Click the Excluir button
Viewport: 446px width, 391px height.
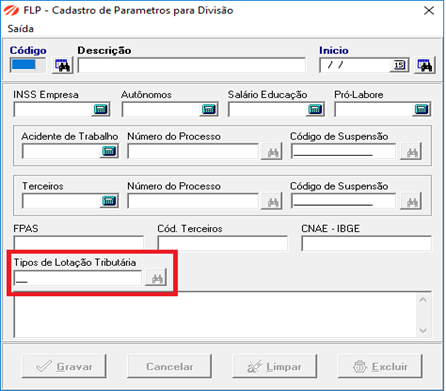380,366
